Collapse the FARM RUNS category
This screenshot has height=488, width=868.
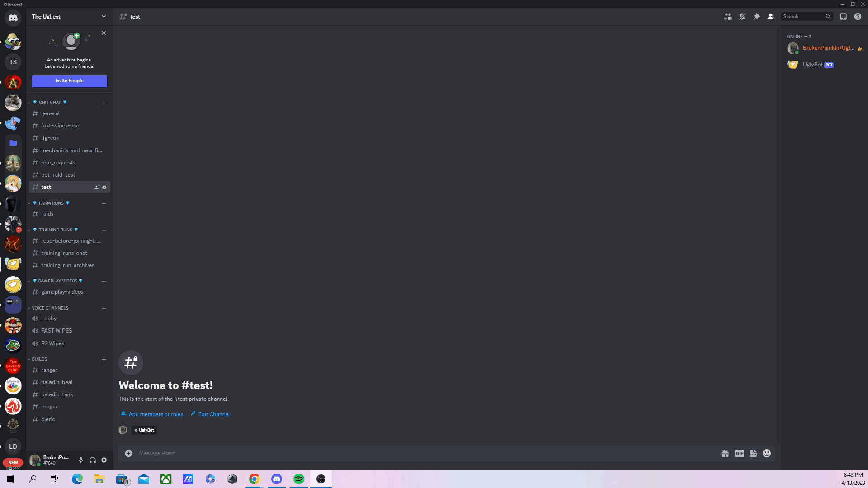tap(51, 202)
